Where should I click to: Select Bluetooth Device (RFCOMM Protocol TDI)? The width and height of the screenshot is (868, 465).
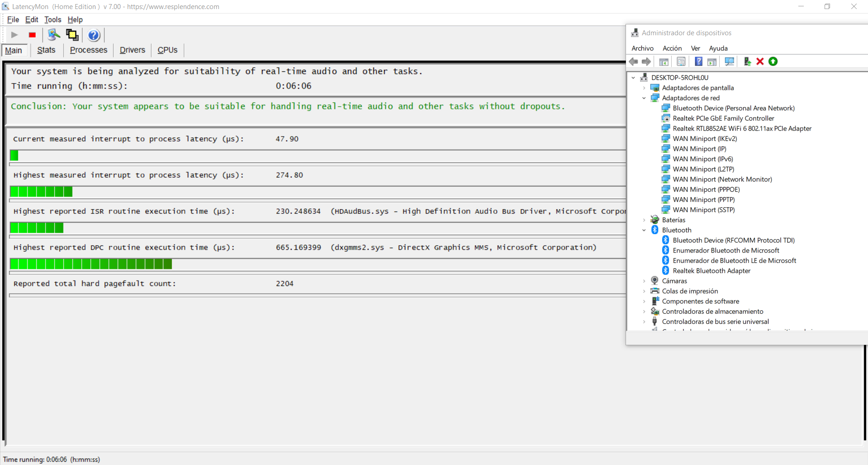(734, 240)
